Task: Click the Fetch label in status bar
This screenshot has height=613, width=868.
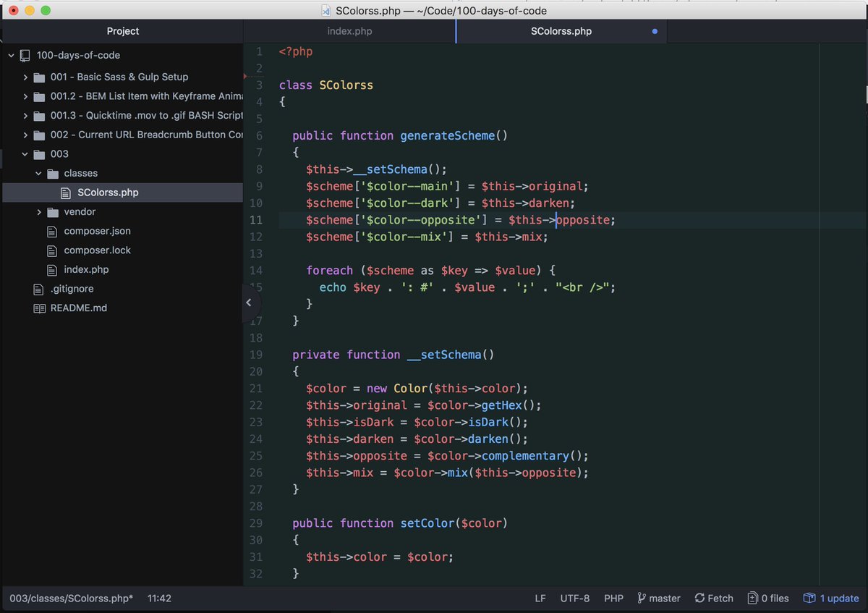Action: (x=720, y=599)
